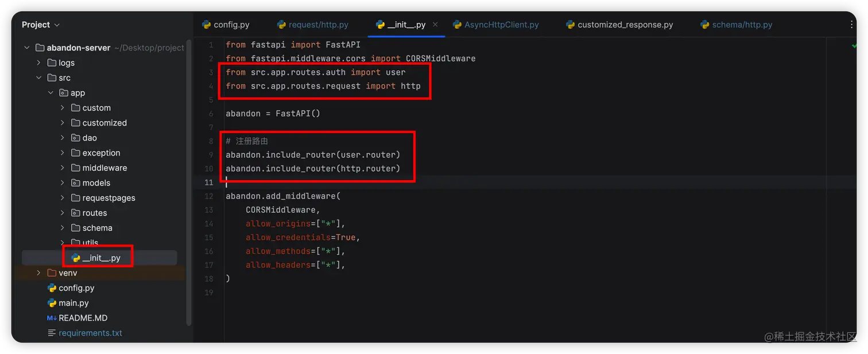Select config.py in the project tree
The image size is (868, 354).
coord(76,287)
